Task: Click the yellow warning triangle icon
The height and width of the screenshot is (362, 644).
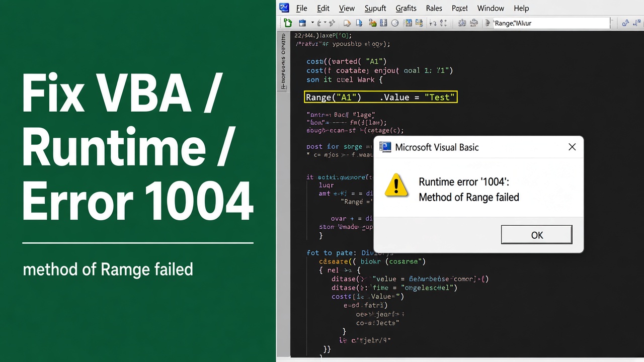Action: click(x=396, y=185)
